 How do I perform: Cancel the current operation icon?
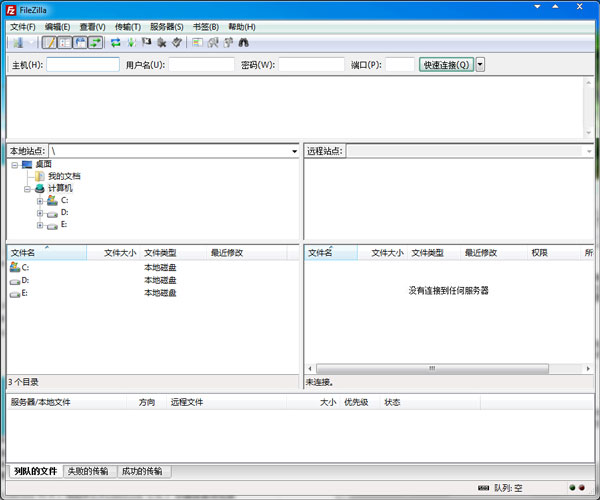pyautogui.click(x=146, y=42)
